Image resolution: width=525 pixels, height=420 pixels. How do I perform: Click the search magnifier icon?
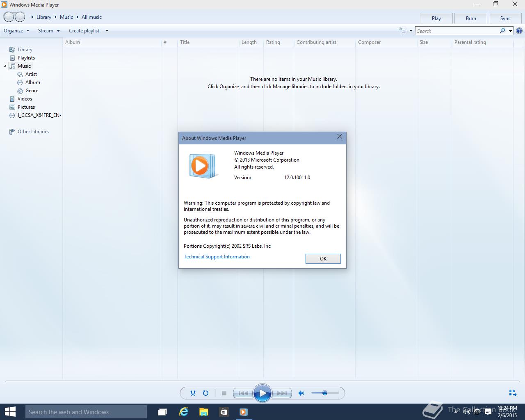point(503,31)
